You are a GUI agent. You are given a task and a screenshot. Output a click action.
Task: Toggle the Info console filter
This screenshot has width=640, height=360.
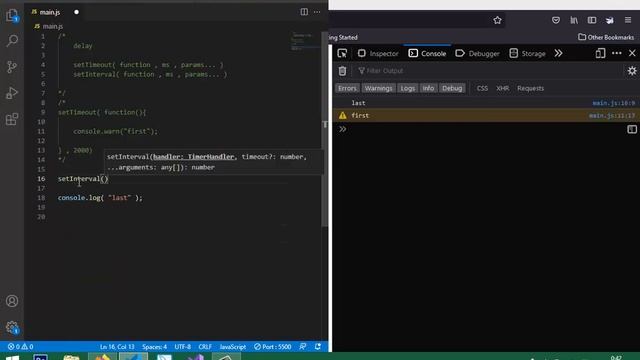tap(428, 88)
